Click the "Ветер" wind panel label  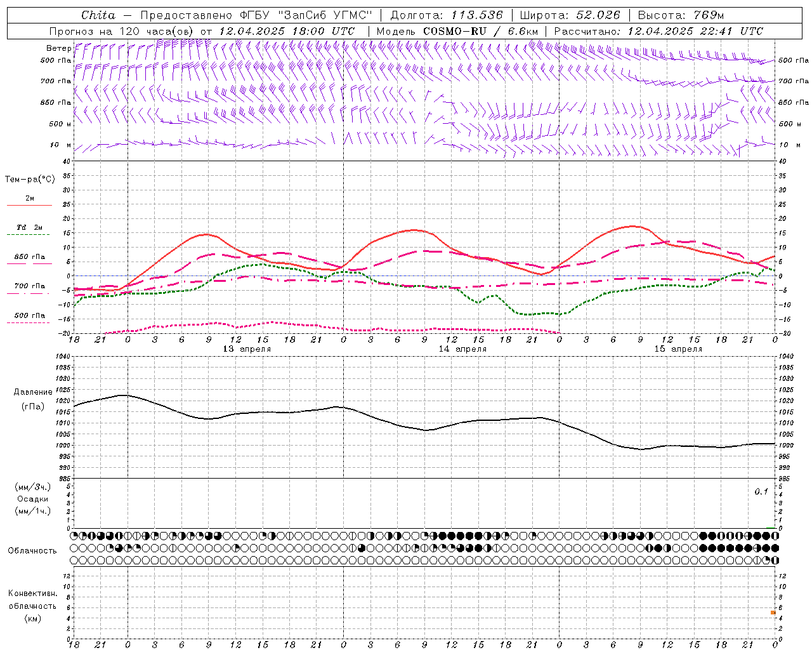tap(58, 48)
